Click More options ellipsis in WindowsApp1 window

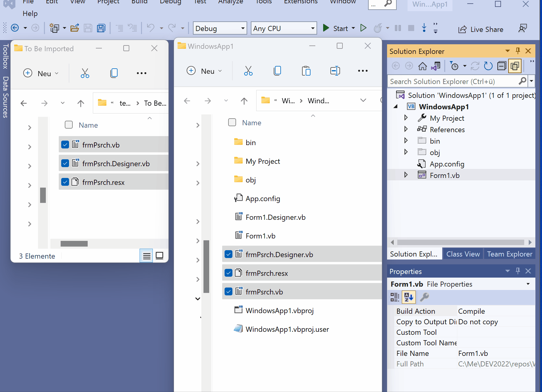(363, 71)
